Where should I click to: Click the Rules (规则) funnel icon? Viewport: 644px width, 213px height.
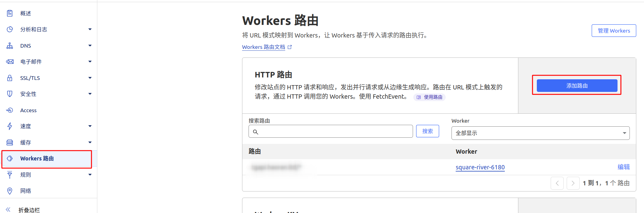coord(10,175)
